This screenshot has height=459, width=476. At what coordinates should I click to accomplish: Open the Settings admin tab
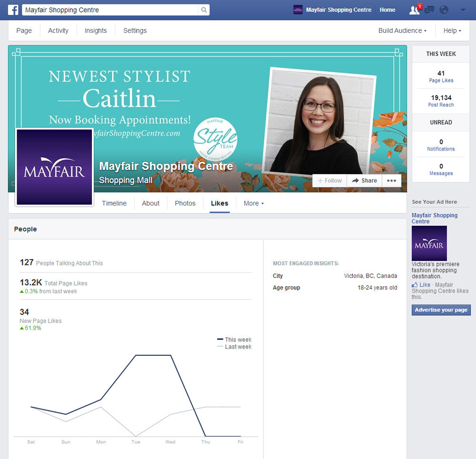135,30
